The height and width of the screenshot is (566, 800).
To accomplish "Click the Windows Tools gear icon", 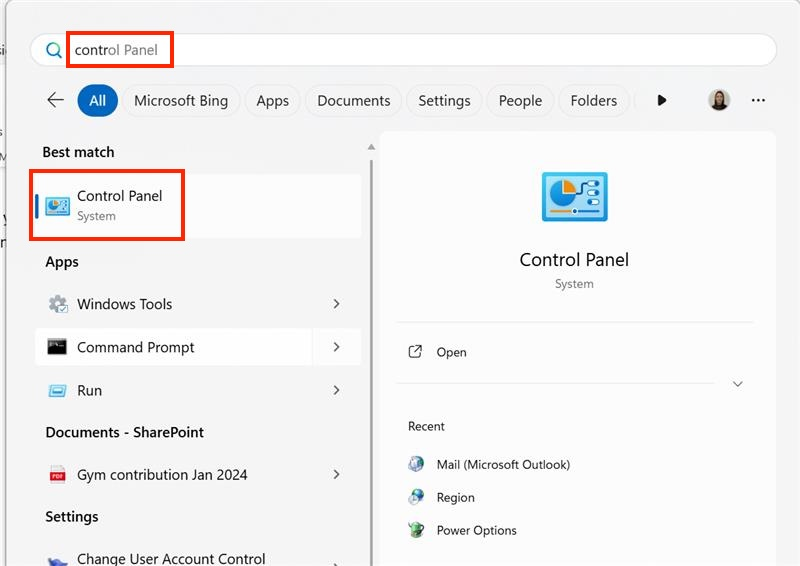I will point(58,304).
